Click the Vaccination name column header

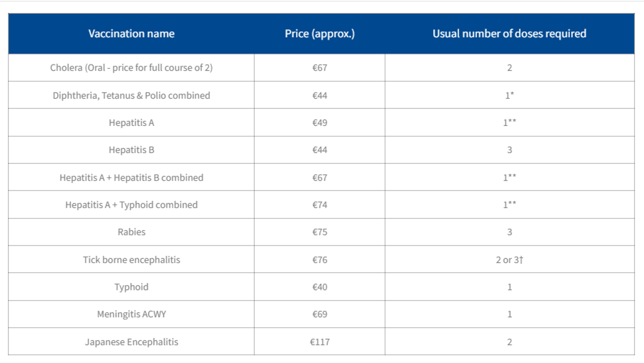131,34
